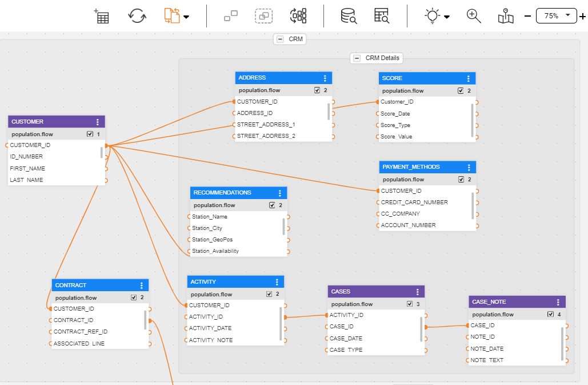Open the RECOMMENDATIONS table options menu

pos(280,193)
